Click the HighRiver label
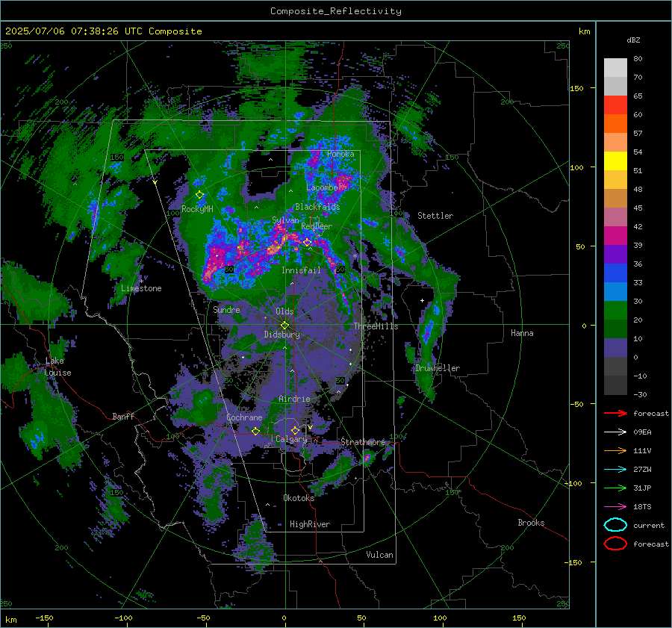672x628 pixels. (x=310, y=524)
